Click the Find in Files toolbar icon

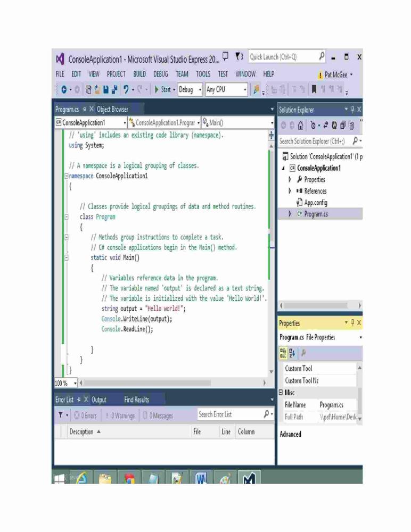click(256, 89)
